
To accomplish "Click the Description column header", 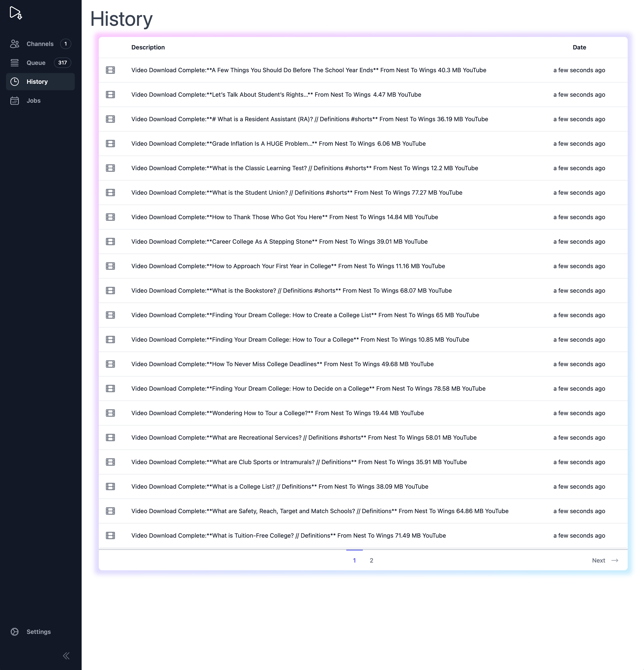I will (148, 47).
